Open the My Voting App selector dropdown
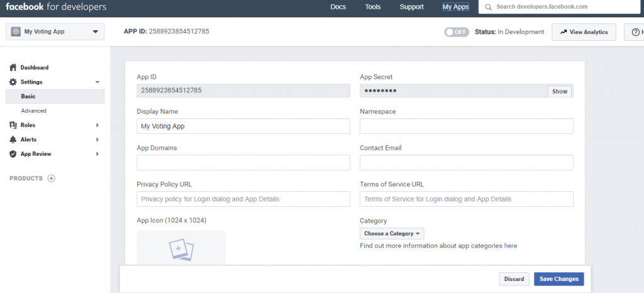Screen dimensions: 644x293 pos(55,31)
